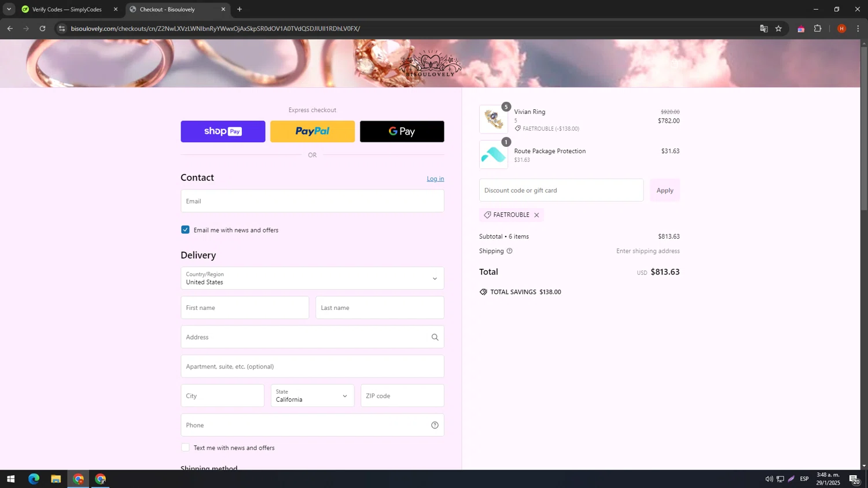Click the translate page icon
868x488 pixels.
(x=764, y=28)
